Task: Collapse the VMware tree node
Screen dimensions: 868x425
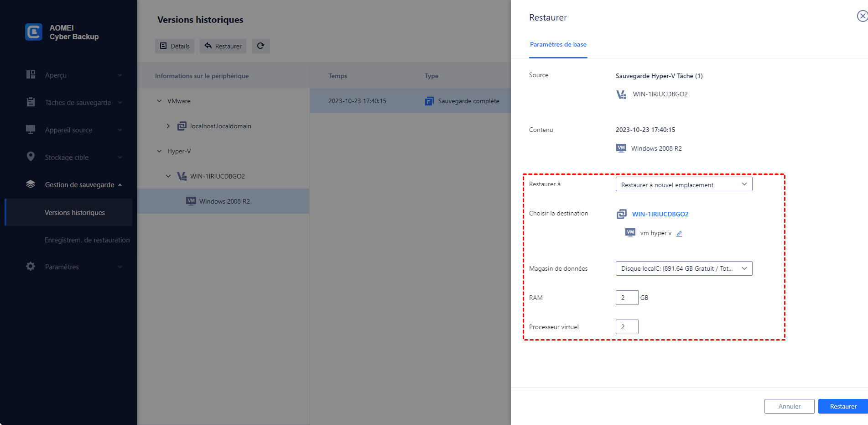Action: tap(159, 101)
